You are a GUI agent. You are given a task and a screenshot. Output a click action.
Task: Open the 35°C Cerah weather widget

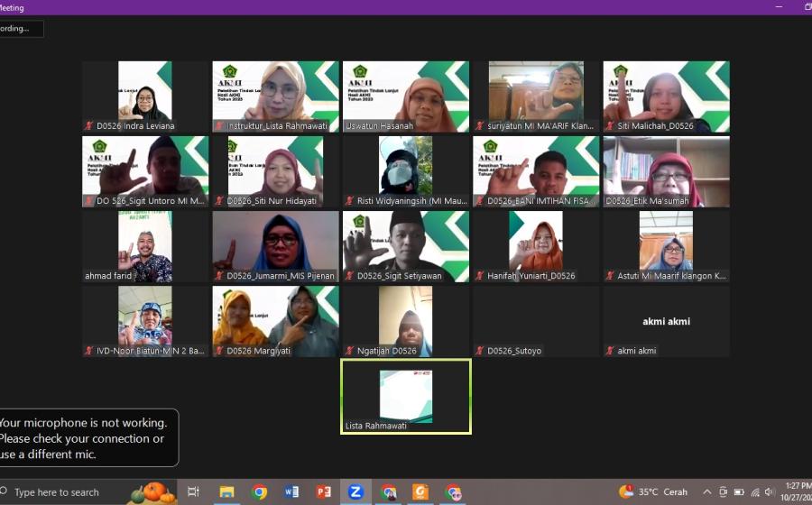[654, 492]
